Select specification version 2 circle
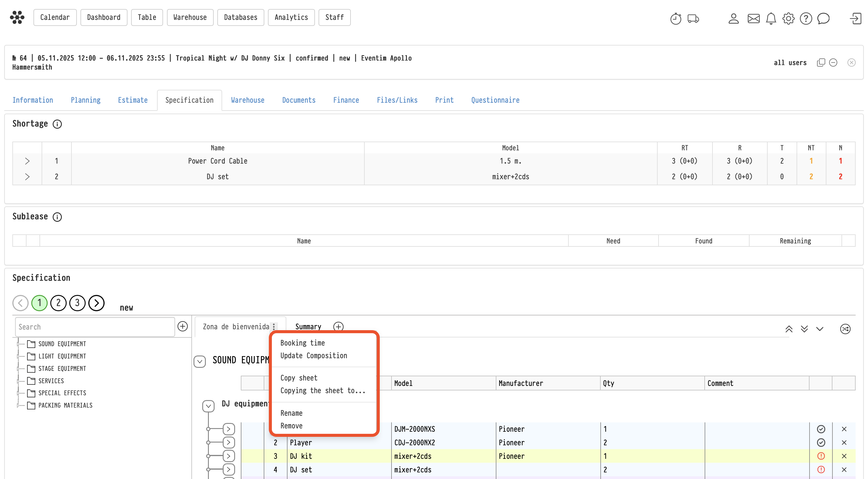The height and width of the screenshot is (479, 868). click(x=58, y=303)
